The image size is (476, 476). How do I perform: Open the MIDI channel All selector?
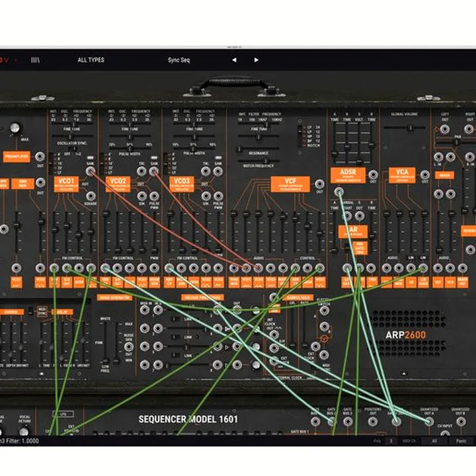click(434, 441)
